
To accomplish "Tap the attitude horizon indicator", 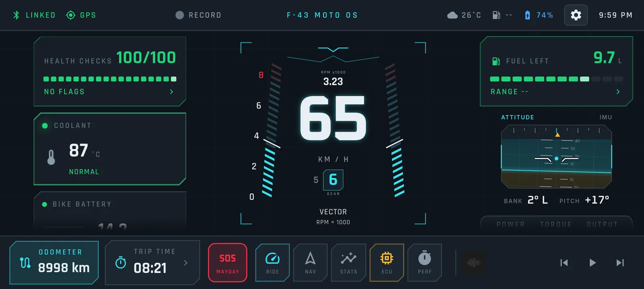I will pyautogui.click(x=556, y=157).
